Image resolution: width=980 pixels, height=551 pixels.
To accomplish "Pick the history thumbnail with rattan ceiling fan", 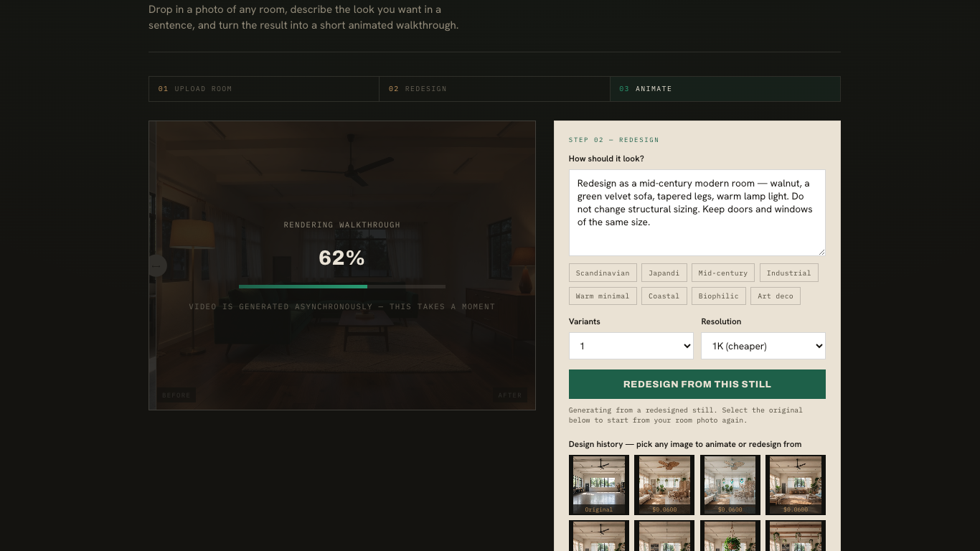I will point(664,485).
